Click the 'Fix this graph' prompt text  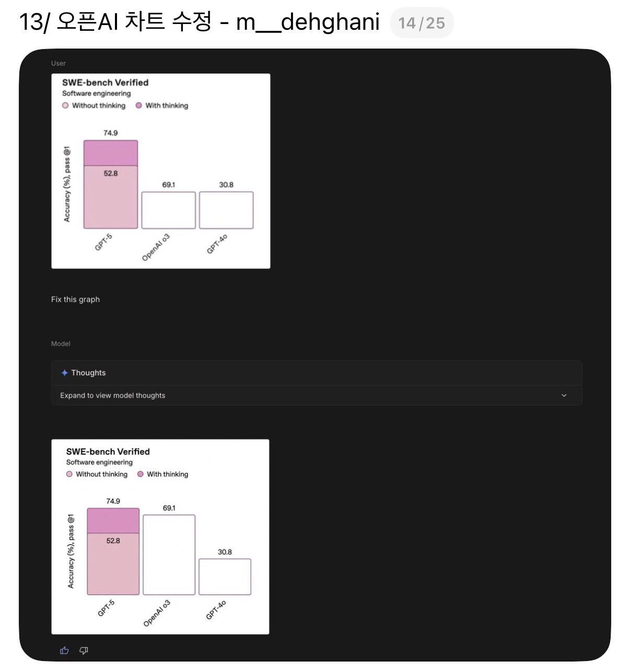pyautogui.click(x=75, y=299)
